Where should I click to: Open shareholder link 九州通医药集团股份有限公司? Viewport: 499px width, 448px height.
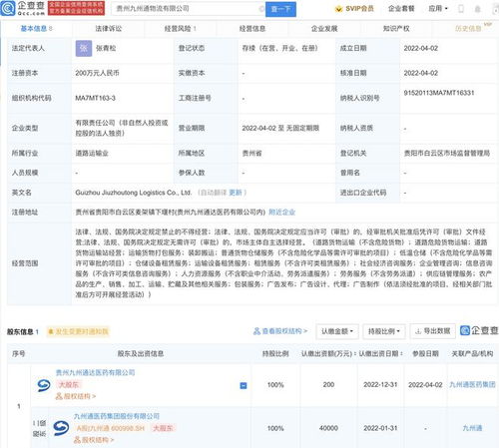pos(117,416)
